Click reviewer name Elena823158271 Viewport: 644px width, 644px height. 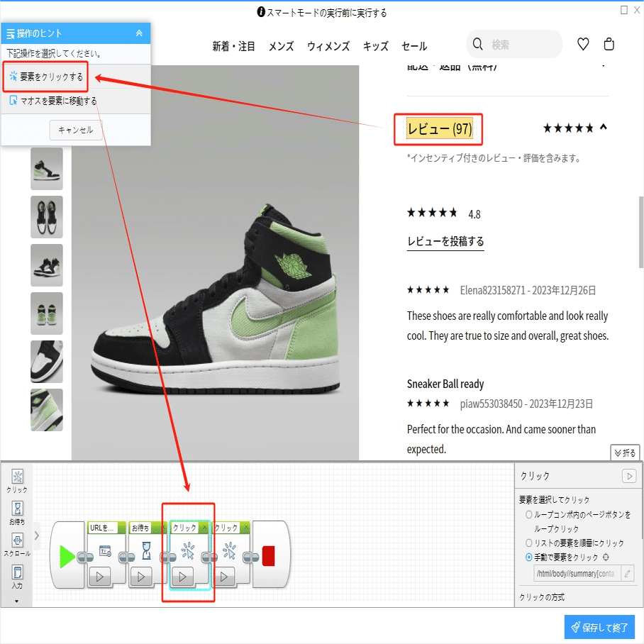tap(492, 290)
